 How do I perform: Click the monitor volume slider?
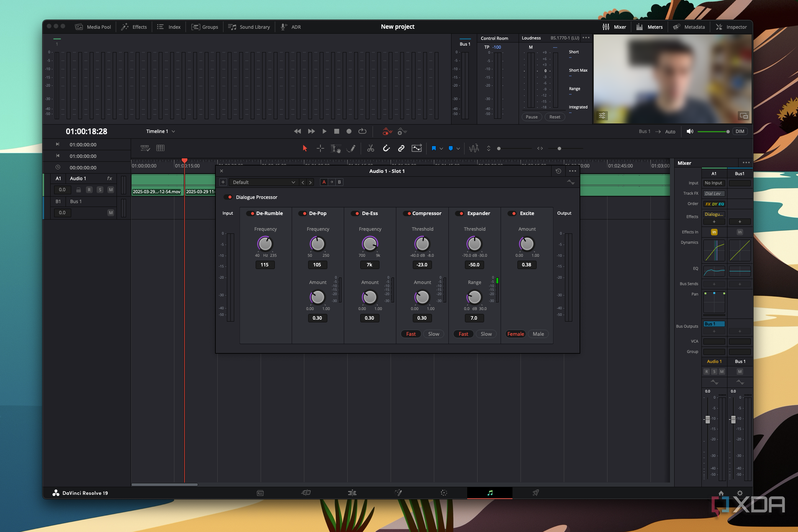point(713,131)
